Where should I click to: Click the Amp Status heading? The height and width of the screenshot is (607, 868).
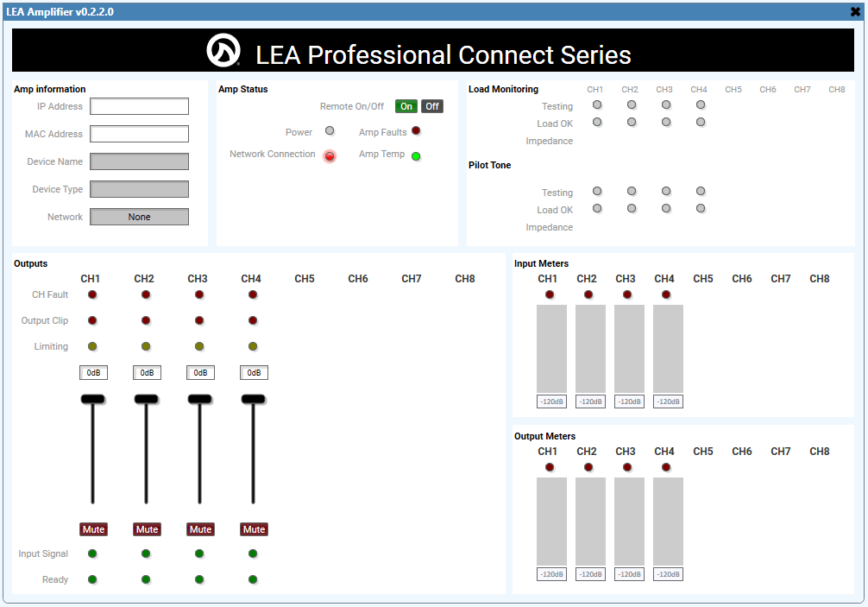coord(243,89)
